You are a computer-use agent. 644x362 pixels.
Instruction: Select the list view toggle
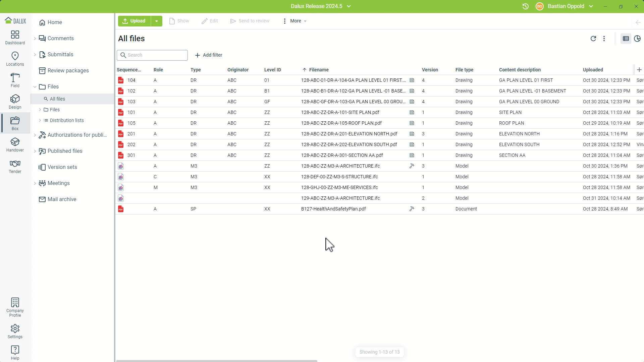coord(626,39)
